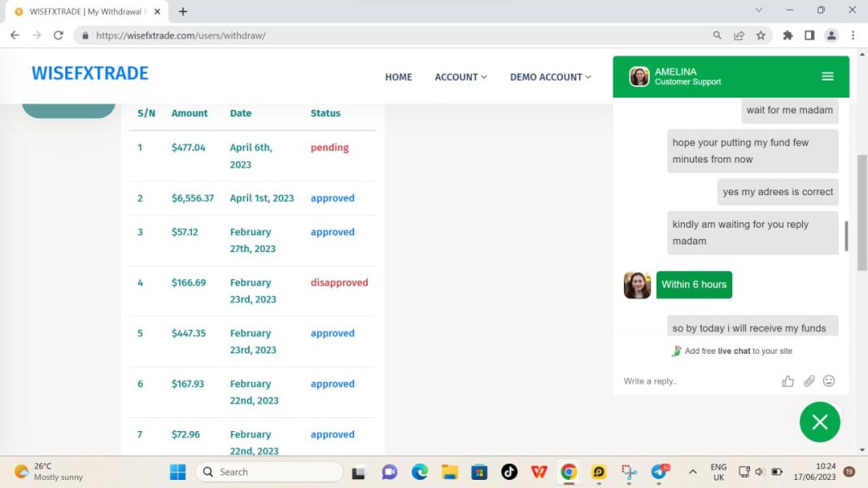Open Snipping Tool from taskbar
868x488 pixels.
(x=628, y=472)
